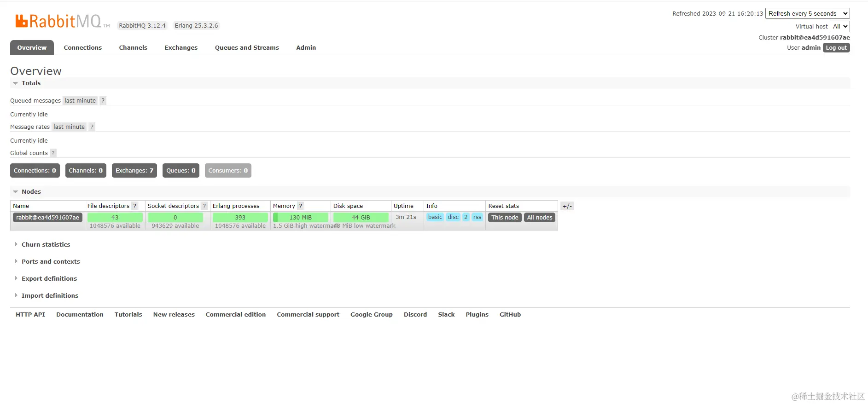868x404 pixels.
Task: Click the '943629 available' text
Action: pyautogui.click(x=175, y=226)
